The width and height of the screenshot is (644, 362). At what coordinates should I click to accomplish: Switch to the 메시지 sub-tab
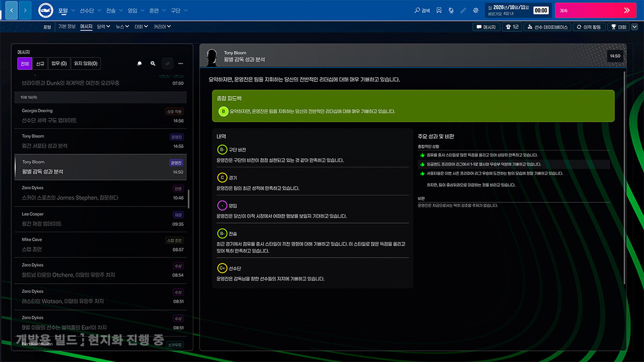click(86, 26)
